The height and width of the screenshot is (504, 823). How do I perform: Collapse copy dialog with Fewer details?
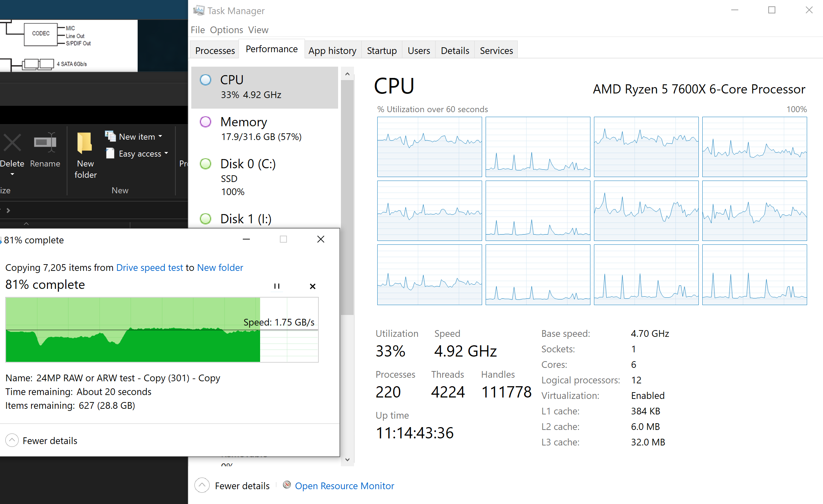pos(49,441)
